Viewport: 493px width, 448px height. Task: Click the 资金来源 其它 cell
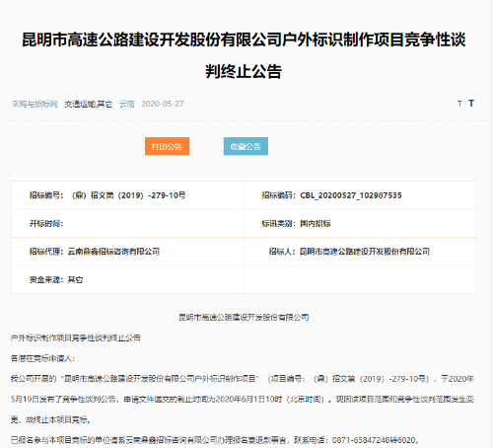coord(127,279)
